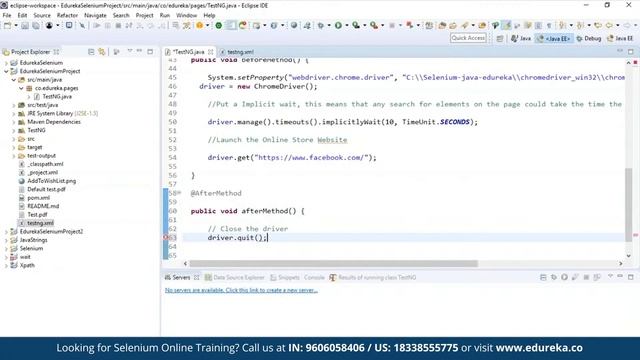Viewport: 640px width, 360px height.
Task: Minimize the Project Explorer panel
Action: [140, 51]
